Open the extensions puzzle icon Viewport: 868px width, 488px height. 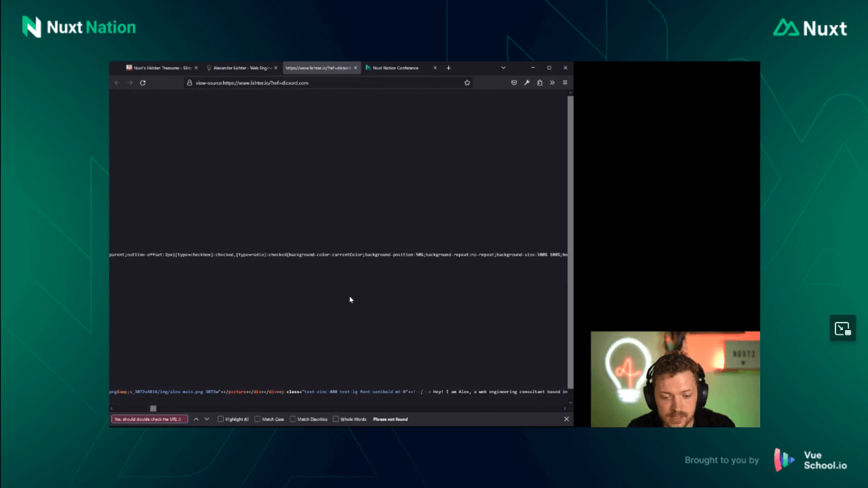(540, 83)
